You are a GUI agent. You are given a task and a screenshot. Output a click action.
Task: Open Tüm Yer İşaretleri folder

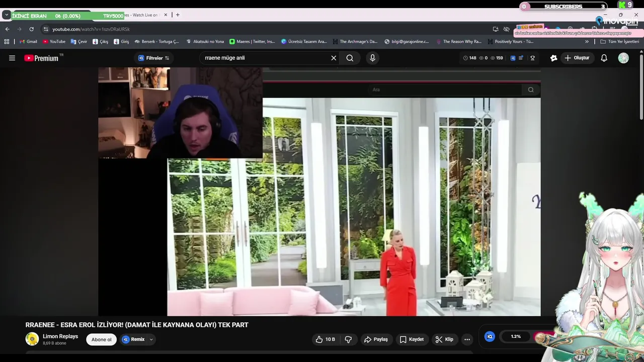[x=619, y=42]
